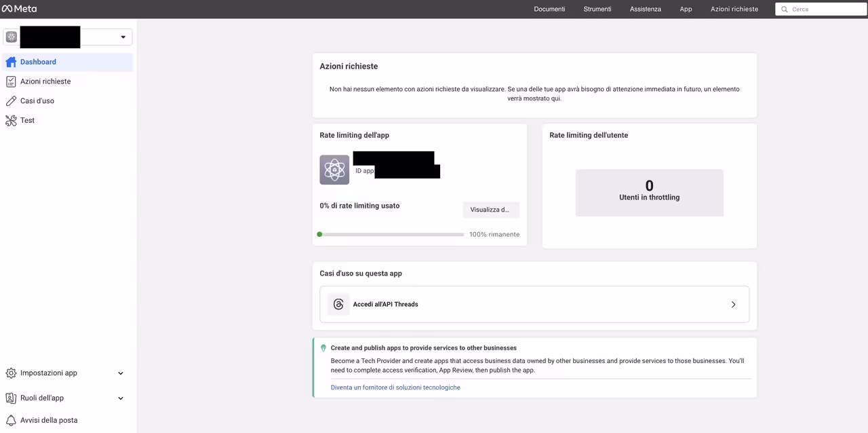Focus the Cerca search field
The height and width of the screenshot is (433, 868).
pyautogui.click(x=820, y=10)
